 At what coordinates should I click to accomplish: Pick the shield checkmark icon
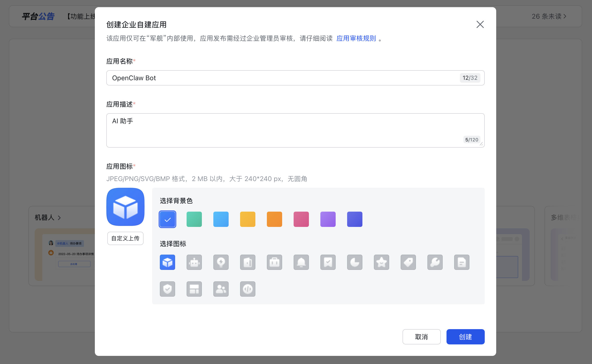point(167,289)
